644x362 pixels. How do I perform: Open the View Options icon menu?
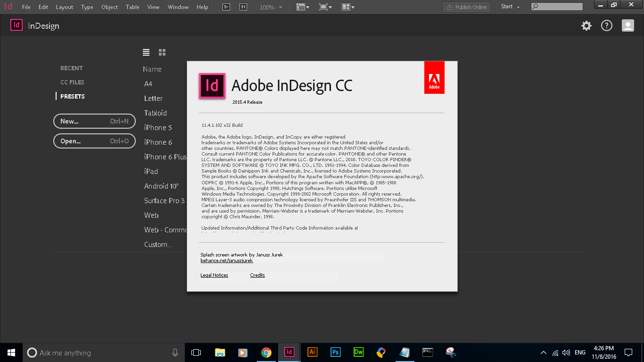pyautogui.click(x=303, y=7)
